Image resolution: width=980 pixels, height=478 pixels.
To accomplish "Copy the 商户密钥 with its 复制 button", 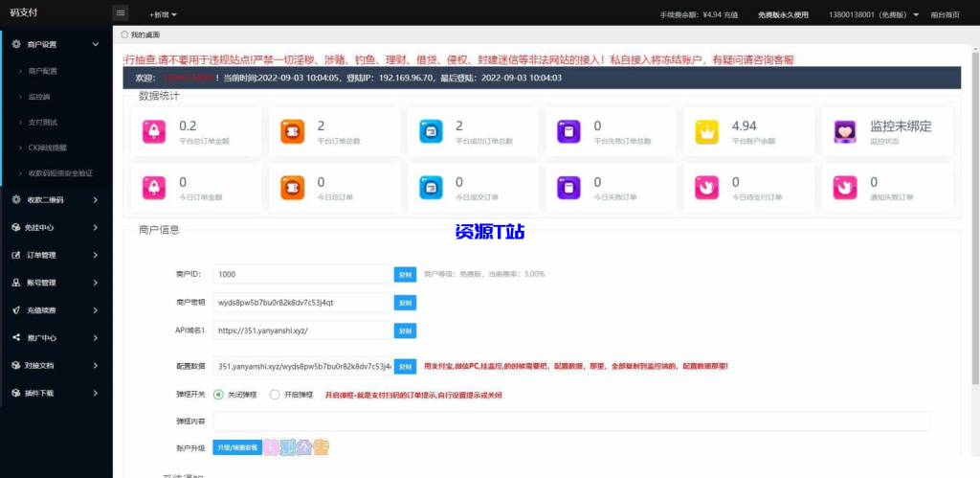I will [405, 302].
